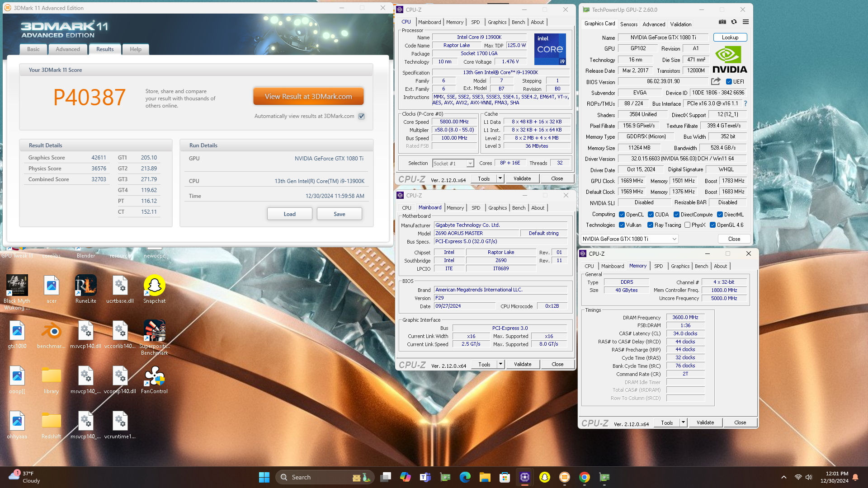868x488 pixels.
Task: Open SPD tab in the CPU-Z Memory window
Action: (659, 266)
